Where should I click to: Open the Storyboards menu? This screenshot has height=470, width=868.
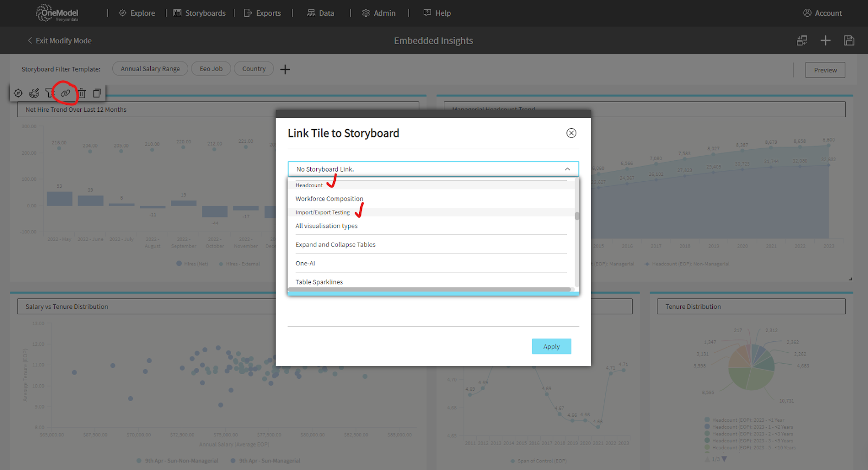coord(200,13)
